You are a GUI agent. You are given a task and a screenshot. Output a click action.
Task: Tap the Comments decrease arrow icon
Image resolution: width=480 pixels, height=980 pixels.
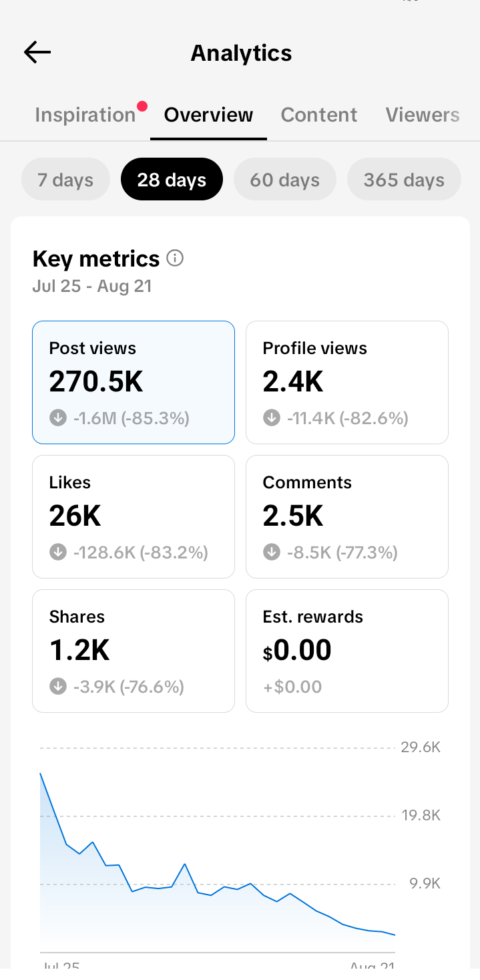click(x=272, y=552)
